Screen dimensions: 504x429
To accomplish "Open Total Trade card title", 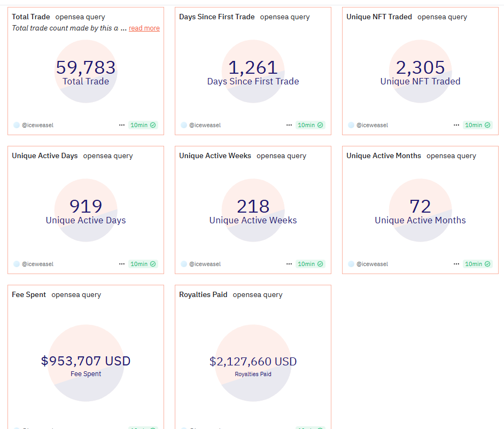I will pyautogui.click(x=31, y=17).
